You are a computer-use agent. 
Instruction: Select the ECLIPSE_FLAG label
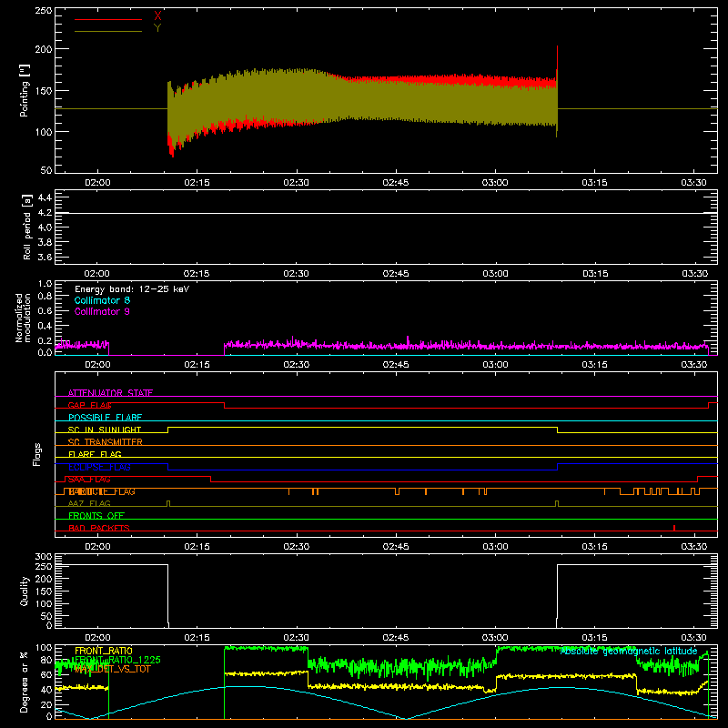point(99,467)
